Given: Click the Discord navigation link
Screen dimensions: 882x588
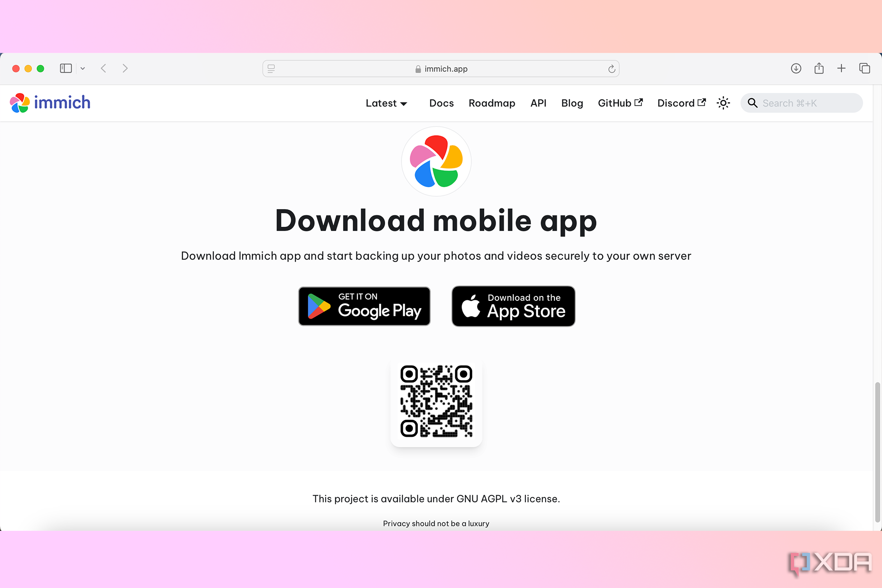Looking at the screenshot, I should point(680,103).
